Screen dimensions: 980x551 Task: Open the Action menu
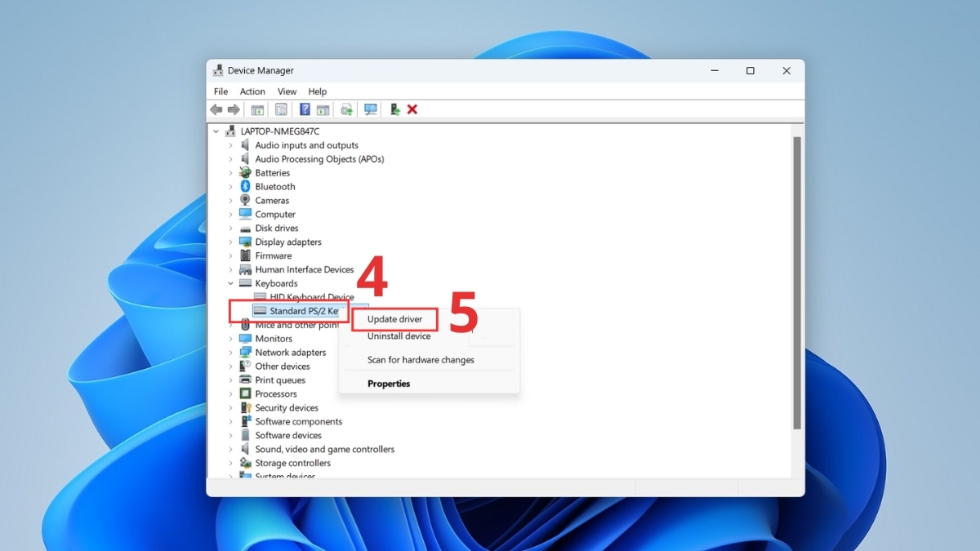coord(252,91)
